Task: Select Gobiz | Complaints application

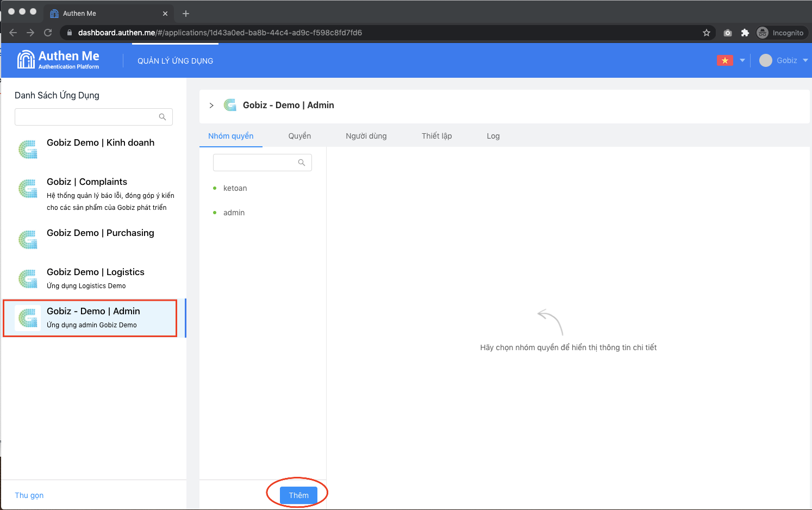Action: tap(93, 194)
